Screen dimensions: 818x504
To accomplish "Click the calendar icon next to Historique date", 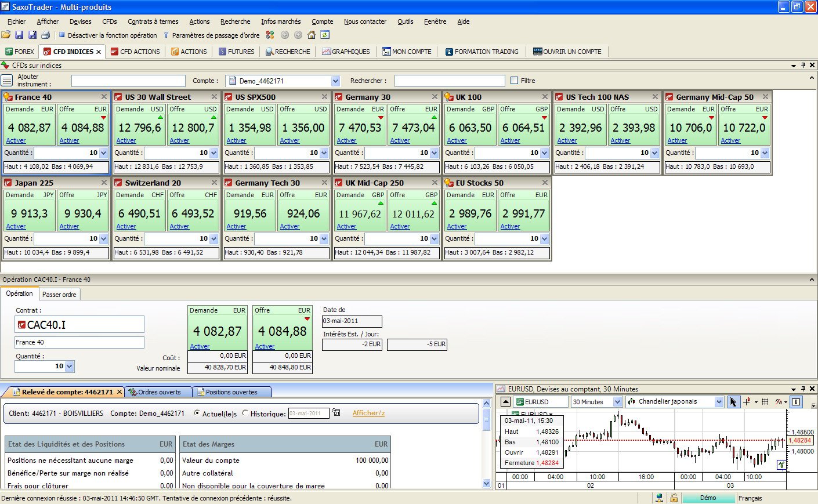I will (x=336, y=413).
